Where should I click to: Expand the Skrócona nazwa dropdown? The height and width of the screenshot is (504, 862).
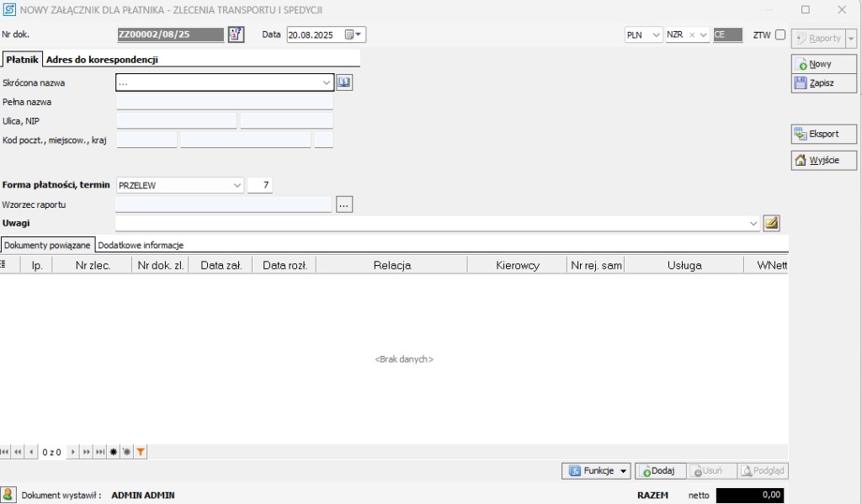pos(327,82)
